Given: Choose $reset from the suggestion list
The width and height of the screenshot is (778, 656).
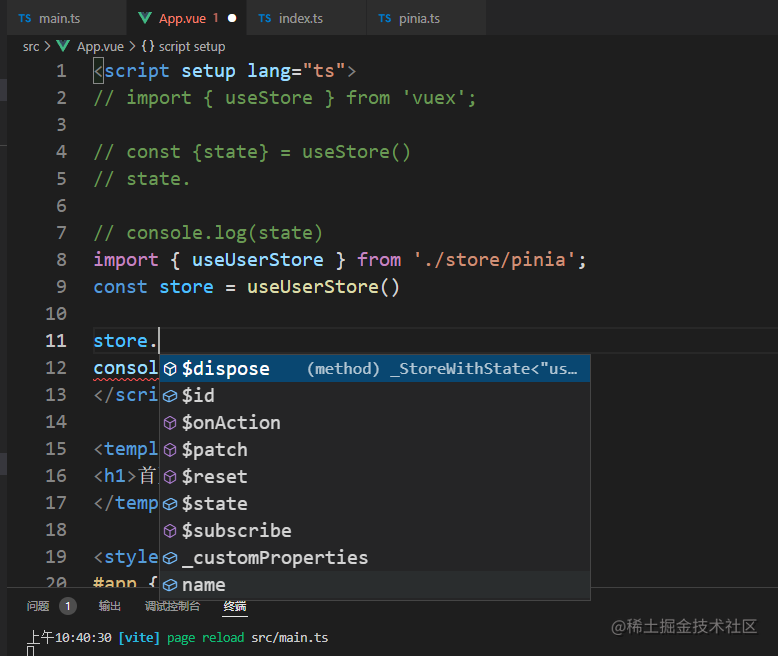Looking at the screenshot, I should [x=375, y=477].
